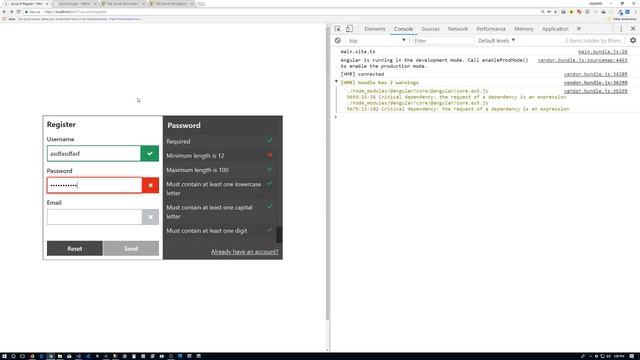Switch to the Performance tab
Image resolution: width=640 pixels, height=360 pixels.
point(491,29)
